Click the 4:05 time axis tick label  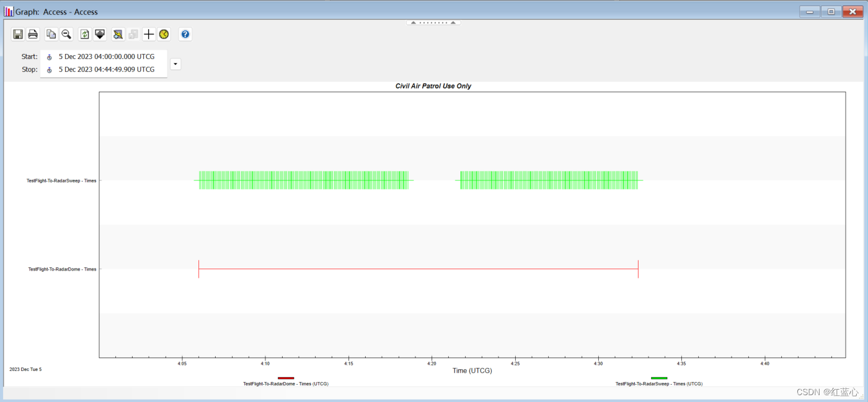point(182,364)
